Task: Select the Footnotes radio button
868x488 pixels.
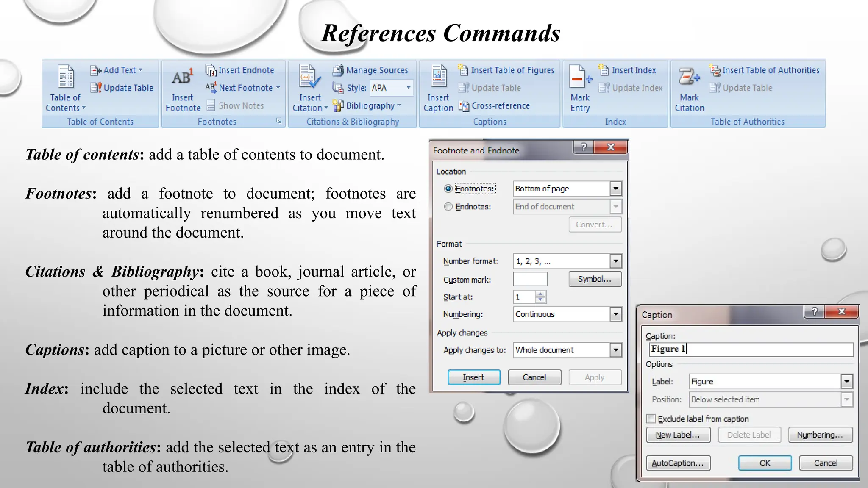Action: coord(448,189)
